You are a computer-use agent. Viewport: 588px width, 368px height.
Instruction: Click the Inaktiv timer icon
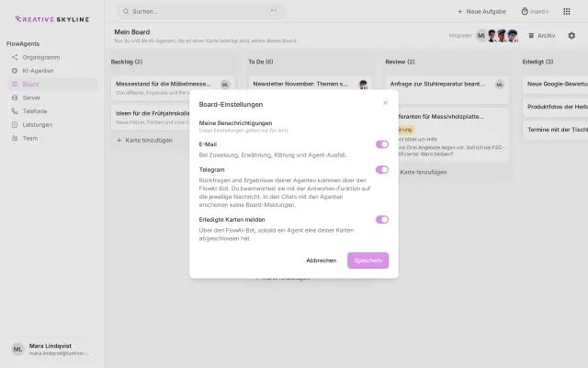coord(525,11)
